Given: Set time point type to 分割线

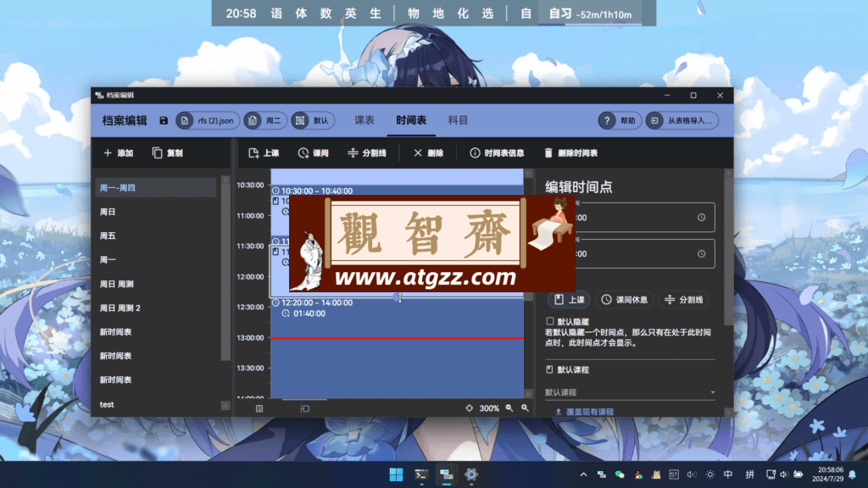Looking at the screenshot, I should click(684, 299).
